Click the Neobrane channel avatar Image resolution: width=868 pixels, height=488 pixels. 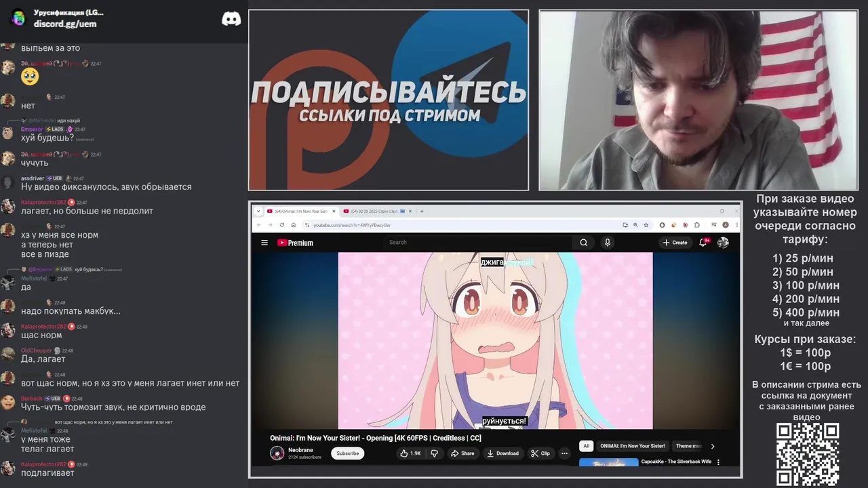[277, 453]
